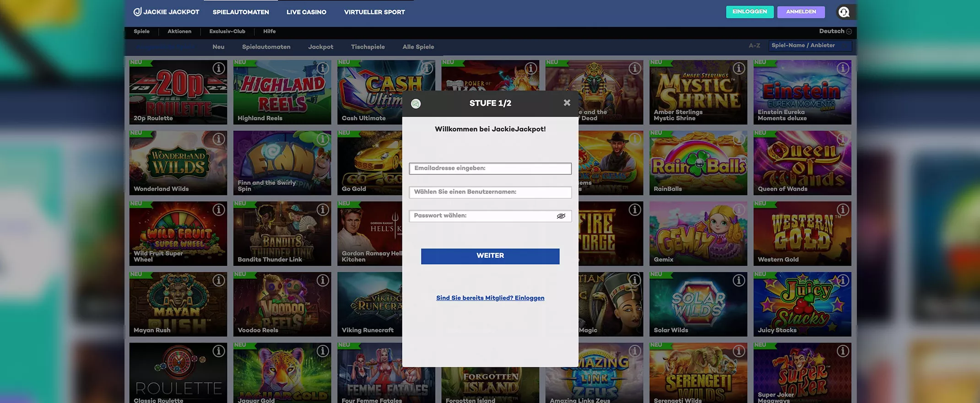Viewport: 980px width, 403px height.
Task: Open info icon on Wild Fruit Super Wheel
Action: pos(219,210)
